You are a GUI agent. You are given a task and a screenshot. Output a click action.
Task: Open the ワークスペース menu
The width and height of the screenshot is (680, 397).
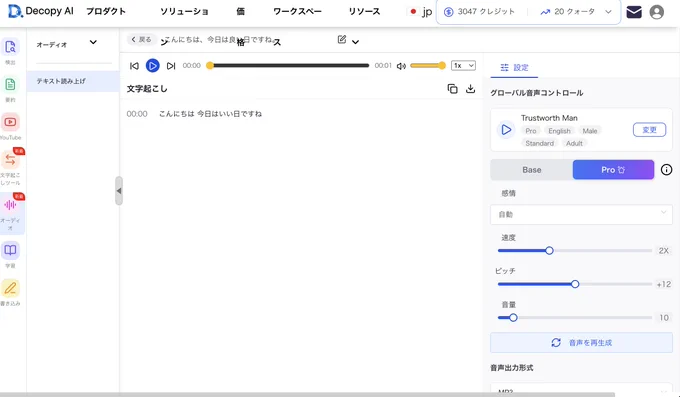297,12
